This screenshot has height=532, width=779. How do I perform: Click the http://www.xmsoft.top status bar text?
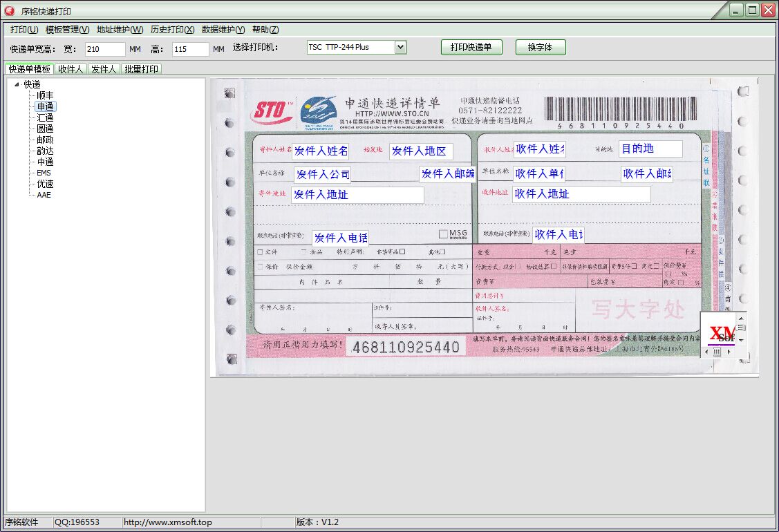click(x=168, y=522)
